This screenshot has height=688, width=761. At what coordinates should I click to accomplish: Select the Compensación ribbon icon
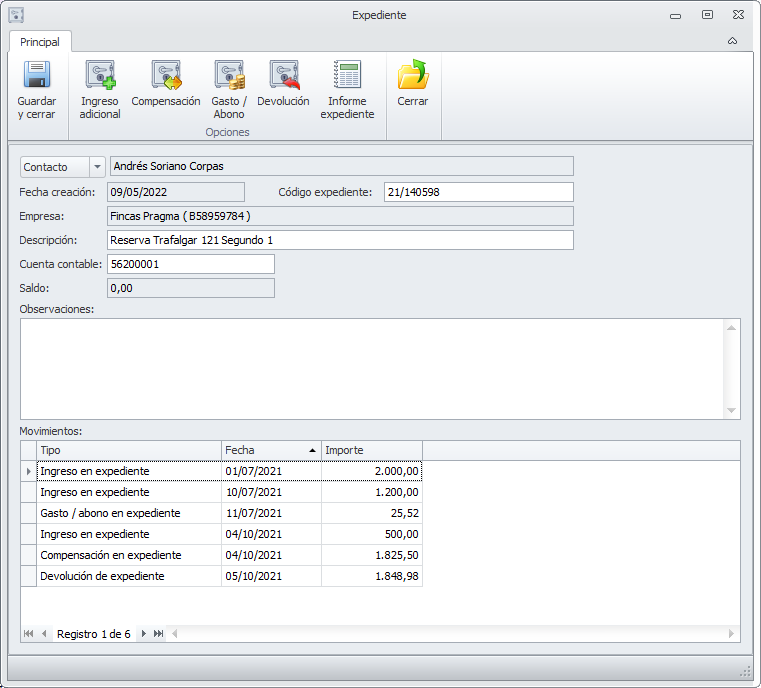(166, 76)
